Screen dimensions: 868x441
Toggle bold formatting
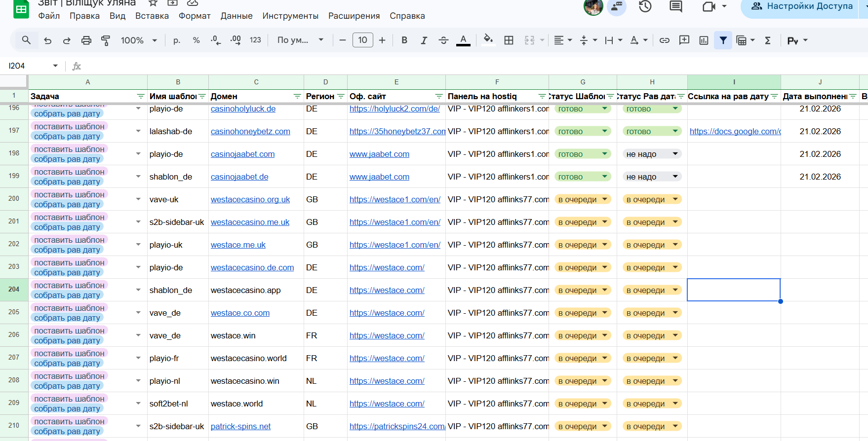pos(404,40)
